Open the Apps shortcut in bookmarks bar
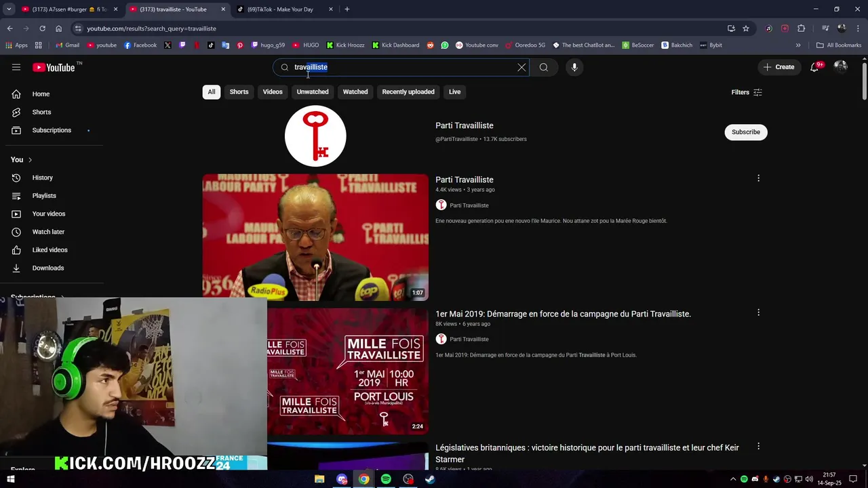This screenshot has width=868, height=488. click(x=16, y=45)
